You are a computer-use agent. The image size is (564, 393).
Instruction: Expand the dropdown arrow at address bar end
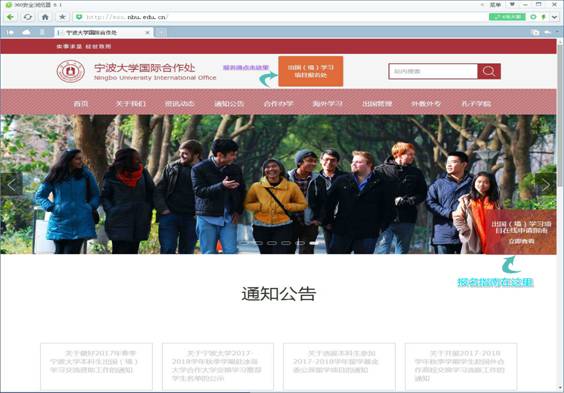(x=554, y=17)
